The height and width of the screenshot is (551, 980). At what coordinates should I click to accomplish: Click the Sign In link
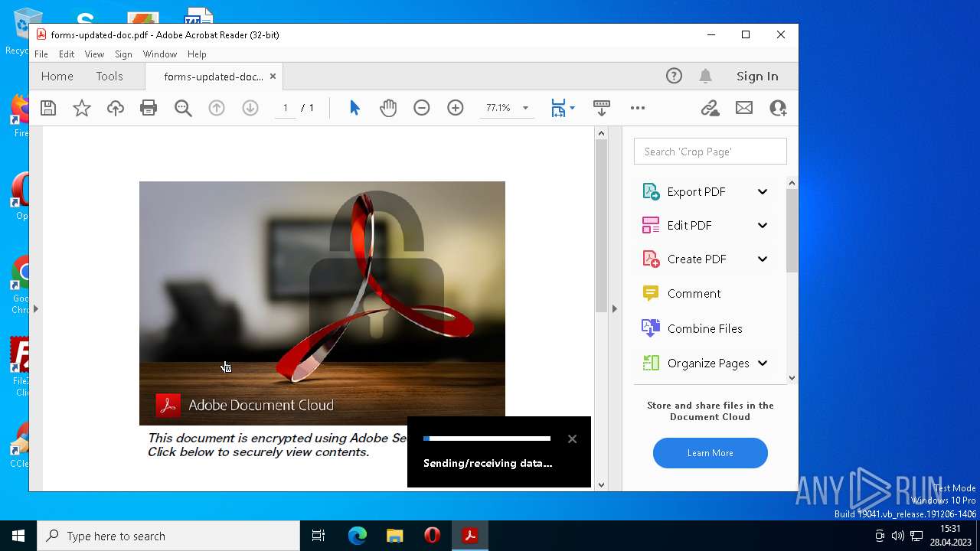tap(757, 77)
